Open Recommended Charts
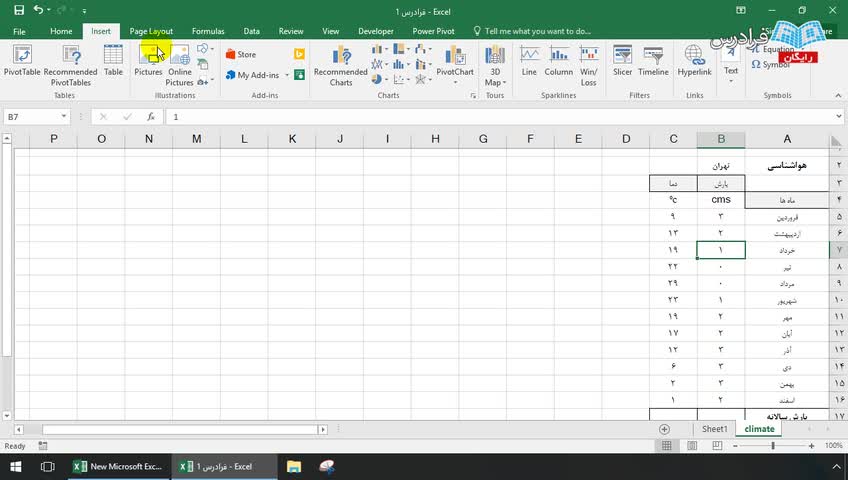848x480 pixels. click(x=341, y=65)
